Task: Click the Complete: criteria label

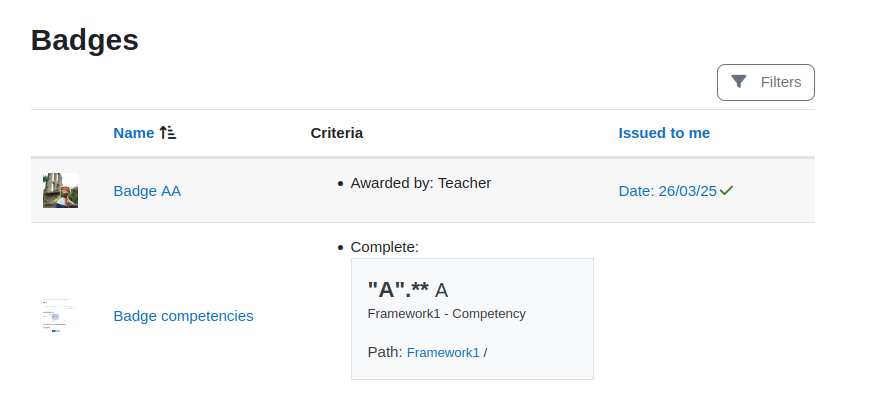Action: [x=384, y=247]
